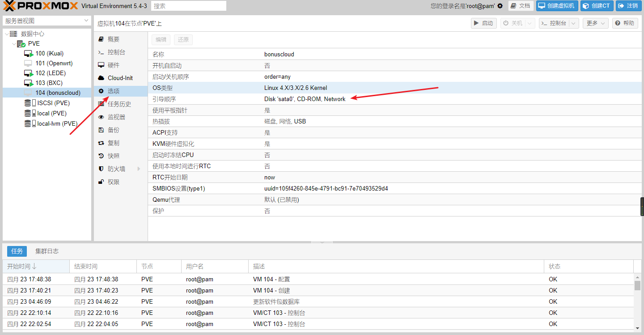Click the 注销 logout button
Screen dimensions: 644x335
628,6
